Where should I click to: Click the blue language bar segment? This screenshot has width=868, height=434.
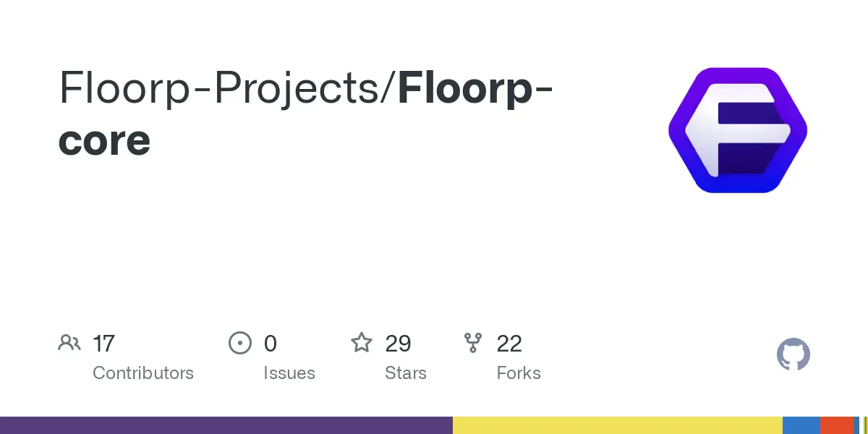pyautogui.click(x=801, y=425)
